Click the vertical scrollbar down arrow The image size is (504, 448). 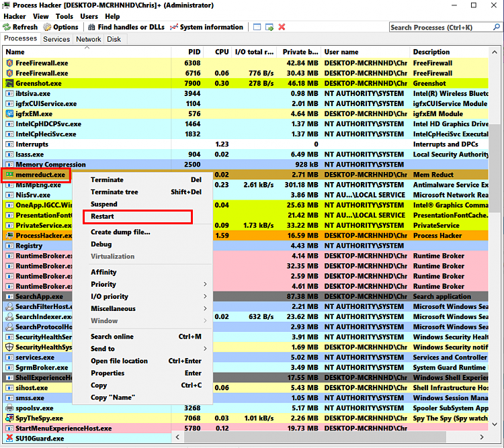coord(495,424)
